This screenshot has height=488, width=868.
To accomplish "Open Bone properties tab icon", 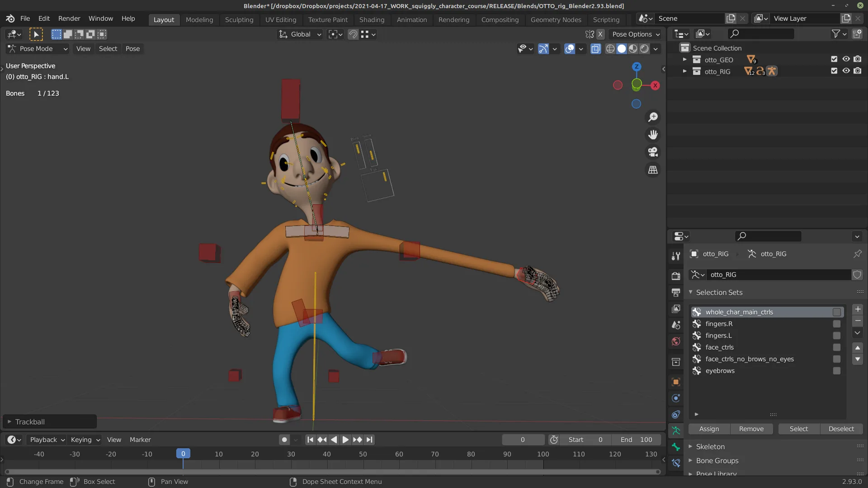I will pyautogui.click(x=676, y=447).
